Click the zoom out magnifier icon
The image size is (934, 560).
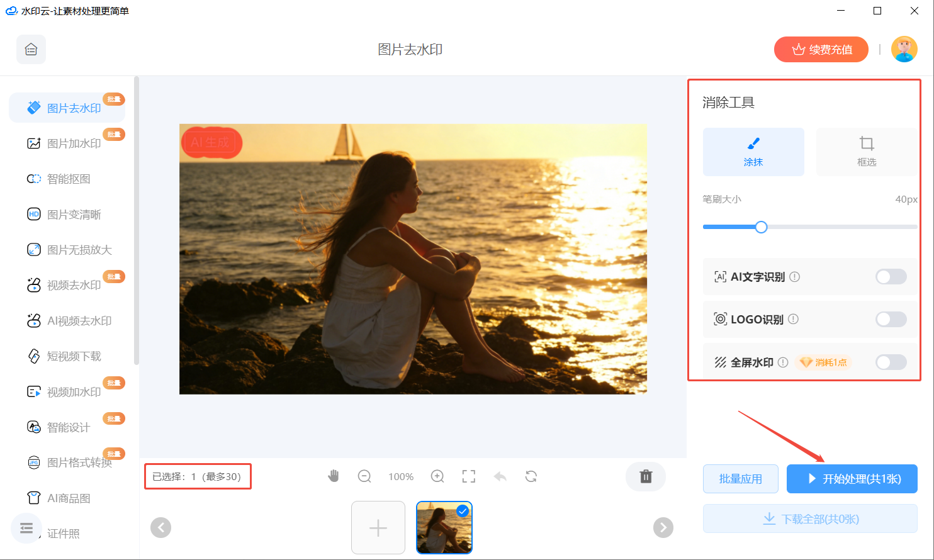(364, 476)
